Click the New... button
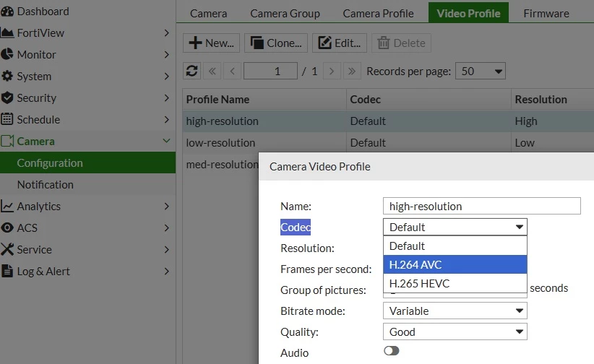 pyautogui.click(x=212, y=43)
